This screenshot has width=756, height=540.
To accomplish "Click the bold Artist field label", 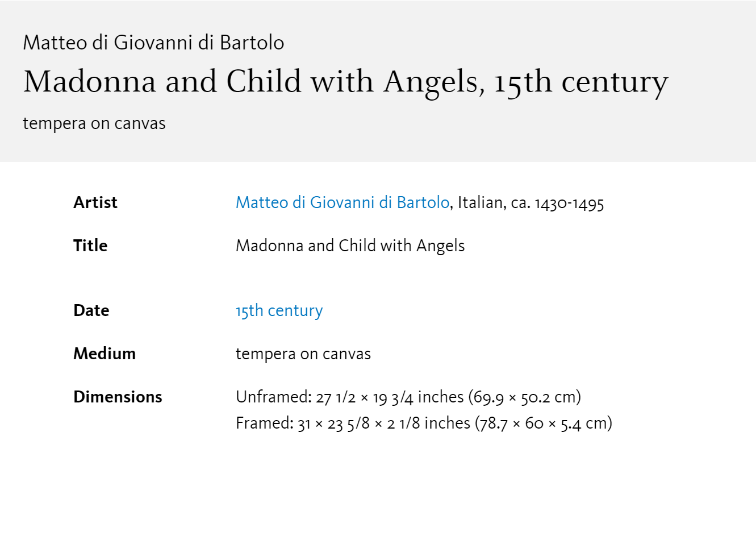I will point(95,202).
